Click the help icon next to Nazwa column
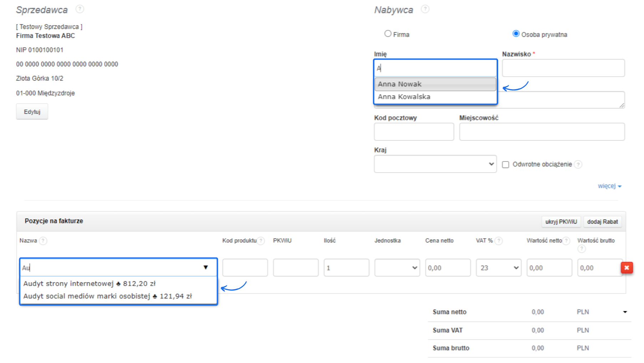This screenshot has width=644, height=363. point(43,241)
